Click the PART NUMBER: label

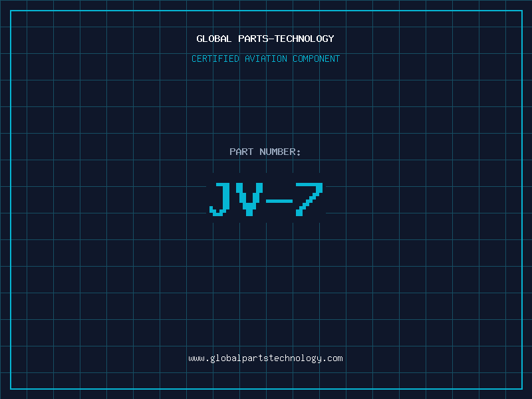[265, 152]
